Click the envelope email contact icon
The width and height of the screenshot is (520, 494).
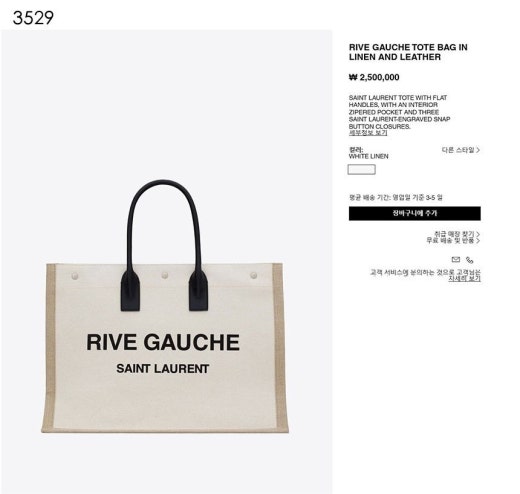coord(455,259)
